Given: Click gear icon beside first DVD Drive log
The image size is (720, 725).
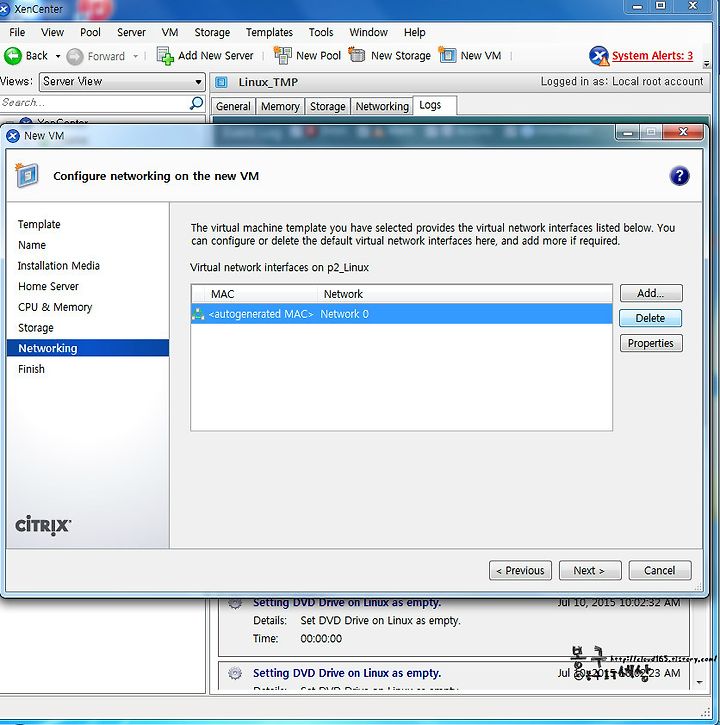Looking at the screenshot, I should 235,603.
